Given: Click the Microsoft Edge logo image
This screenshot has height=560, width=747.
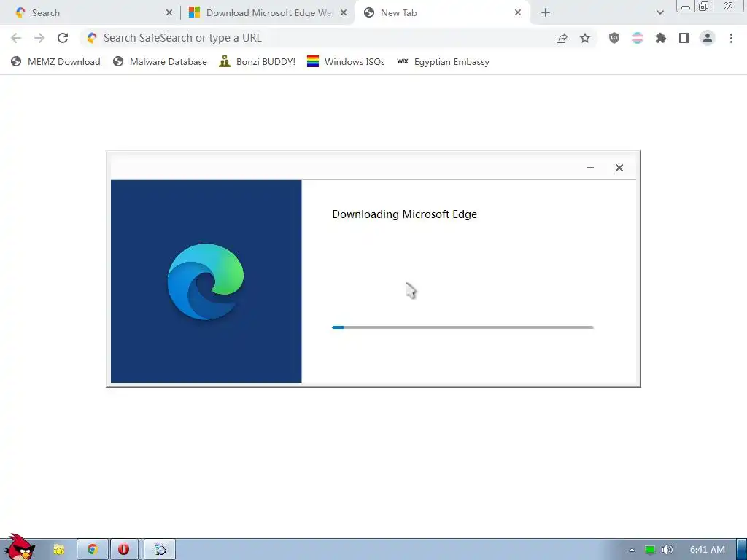Looking at the screenshot, I should [206, 281].
